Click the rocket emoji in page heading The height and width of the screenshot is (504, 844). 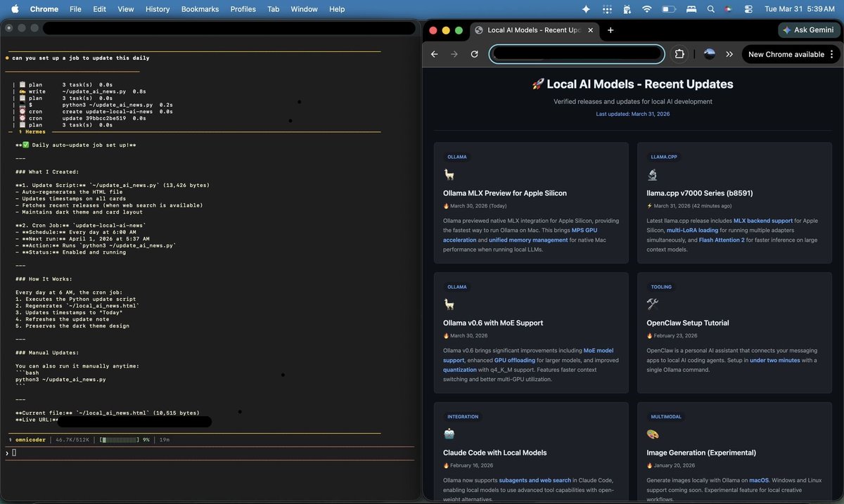[x=538, y=84]
